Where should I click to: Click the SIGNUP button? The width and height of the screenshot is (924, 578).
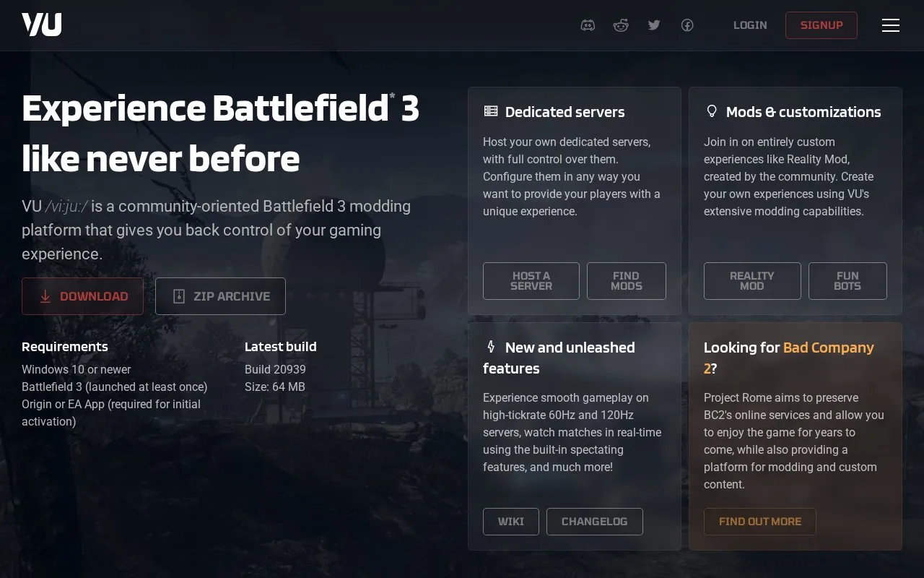(821, 25)
